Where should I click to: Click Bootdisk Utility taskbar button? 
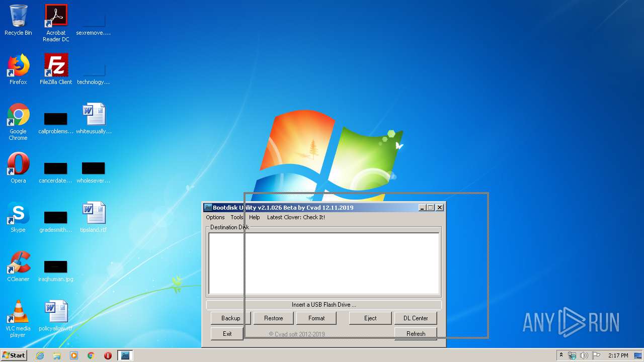125,355
